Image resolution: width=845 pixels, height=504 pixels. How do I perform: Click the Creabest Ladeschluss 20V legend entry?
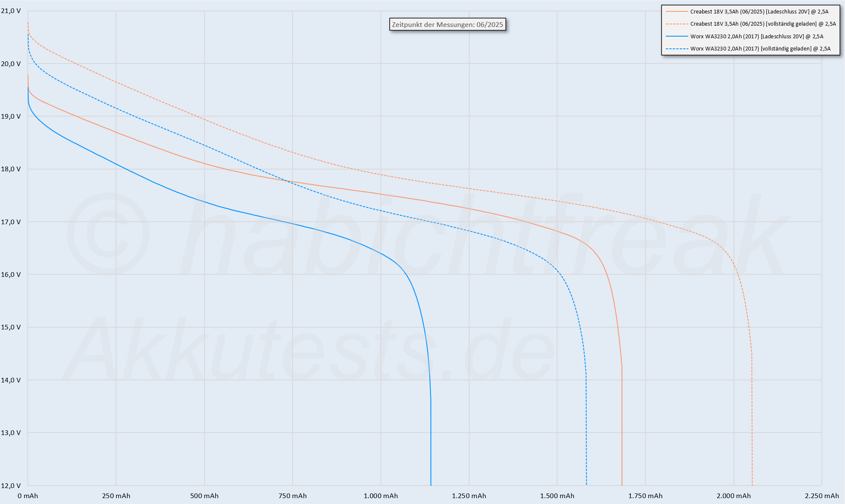tap(747, 12)
